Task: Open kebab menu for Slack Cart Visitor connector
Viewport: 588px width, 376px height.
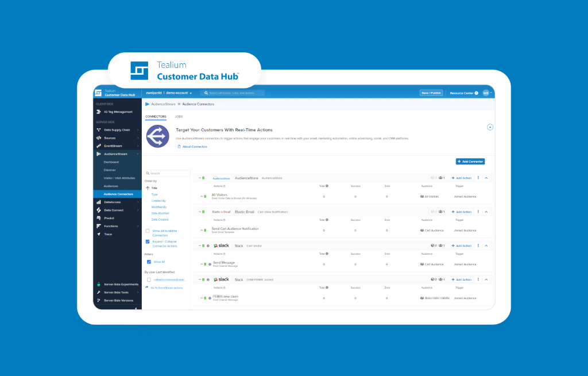Action: pyautogui.click(x=478, y=245)
